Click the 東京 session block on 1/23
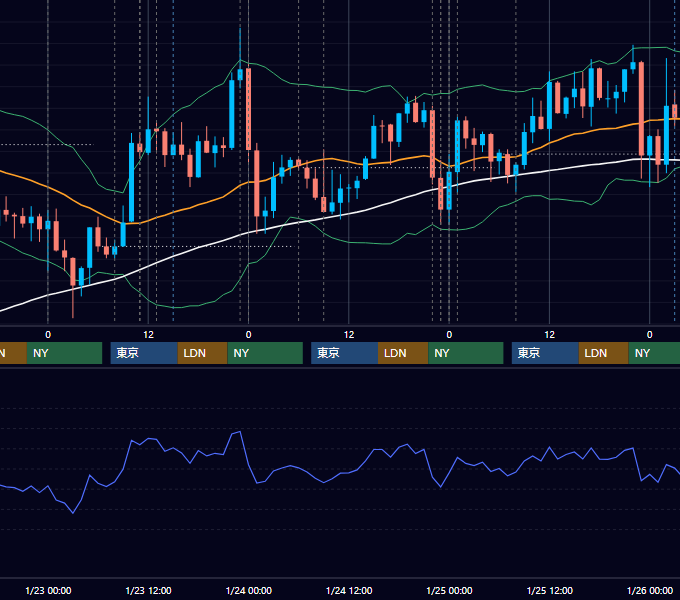The width and height of the screenshot is (680, 600). pos(144,353)
